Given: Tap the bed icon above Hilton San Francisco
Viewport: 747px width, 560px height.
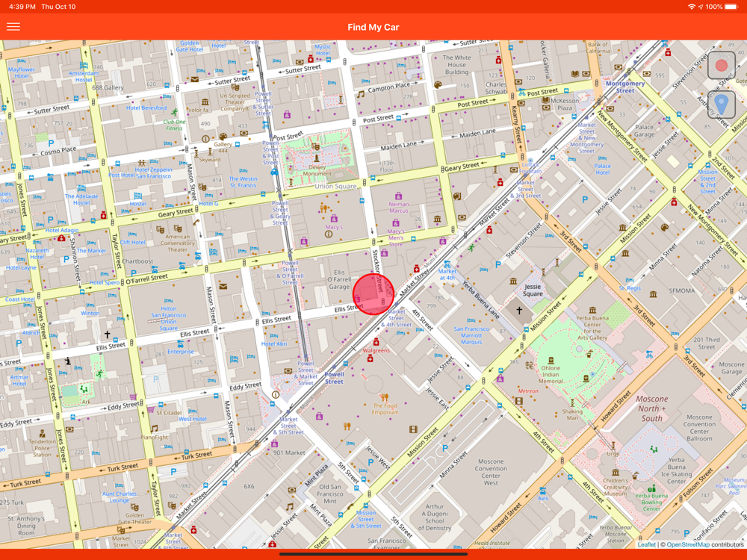Looking at the screenshot, I should [x=168, y=301].
